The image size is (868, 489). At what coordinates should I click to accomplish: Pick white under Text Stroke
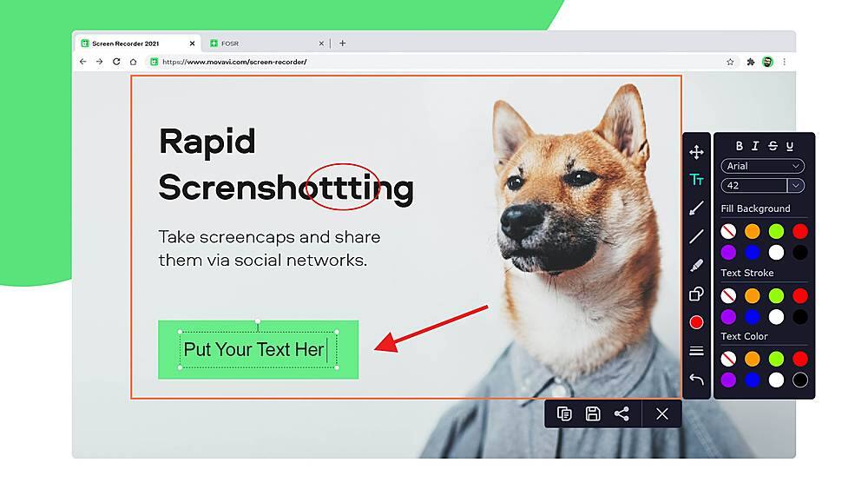coord(776,317)
